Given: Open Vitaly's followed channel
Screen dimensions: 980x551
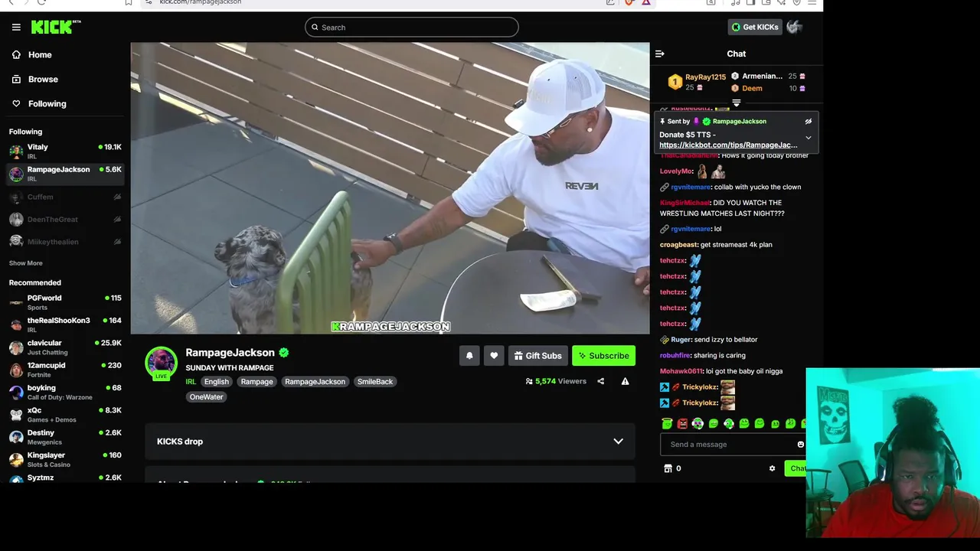Looking at the screenshot, I should [65, 151].
